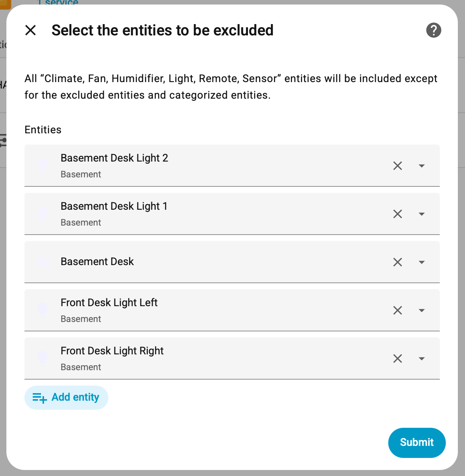465x476 pixels.
Task: Click the Basement Desk Light 1 light bulb icon
Action: (x=43, y=214)
